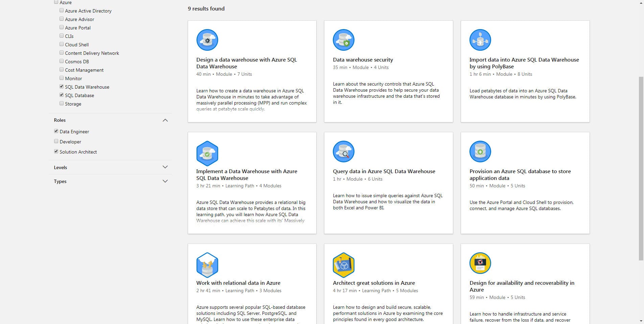Uncheck the SQL Database checkbox
Viewport: 644px width, 324px height.
[62, 95]
